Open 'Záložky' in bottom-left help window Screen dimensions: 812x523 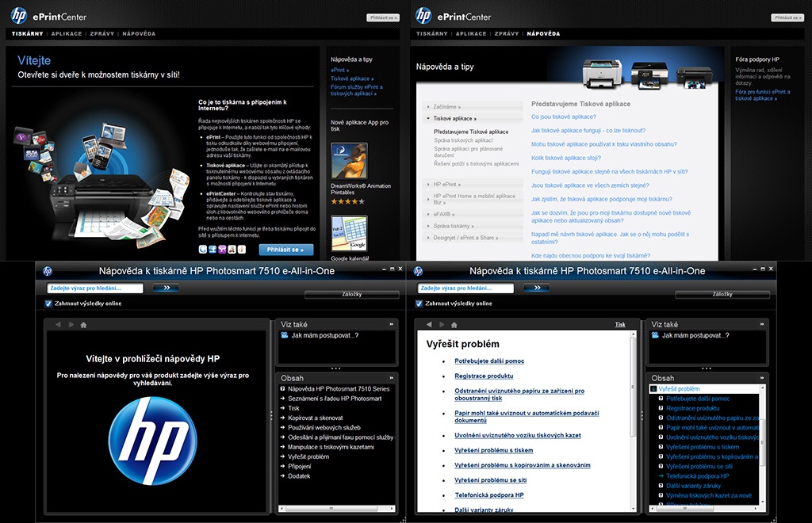click(352, 294)
